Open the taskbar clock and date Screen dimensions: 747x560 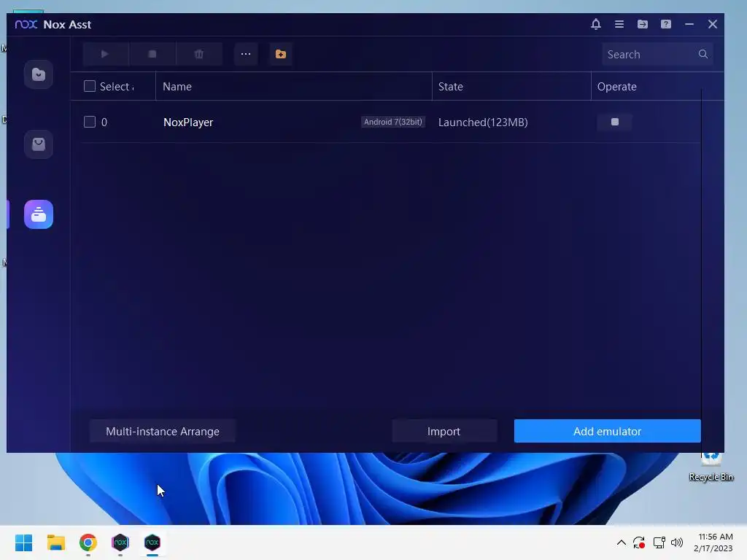713,542
